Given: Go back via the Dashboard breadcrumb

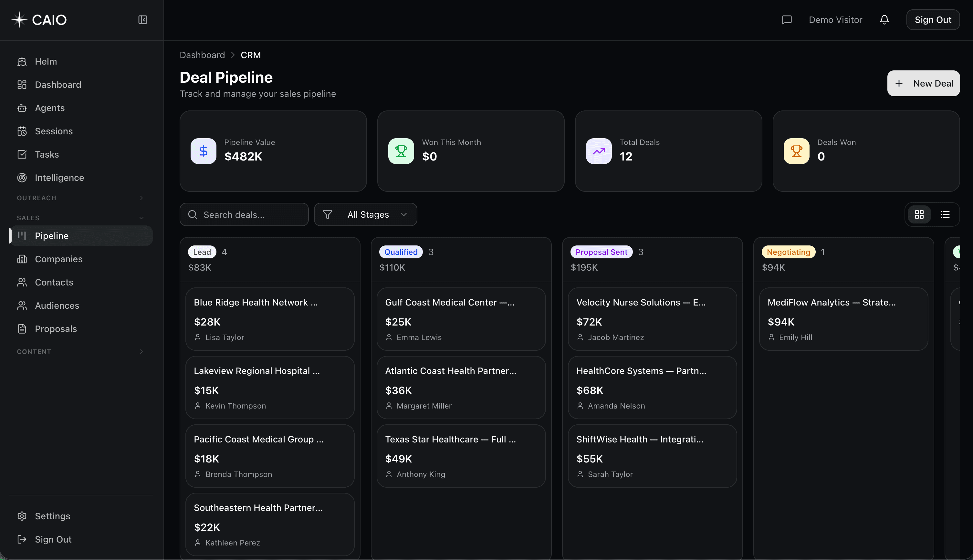Looking at the screenshot, I should pos(202,55).
